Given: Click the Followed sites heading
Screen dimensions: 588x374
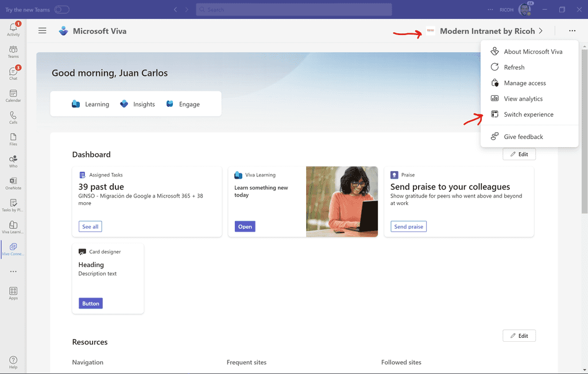Looking at the screenshot, I should 401,362.
